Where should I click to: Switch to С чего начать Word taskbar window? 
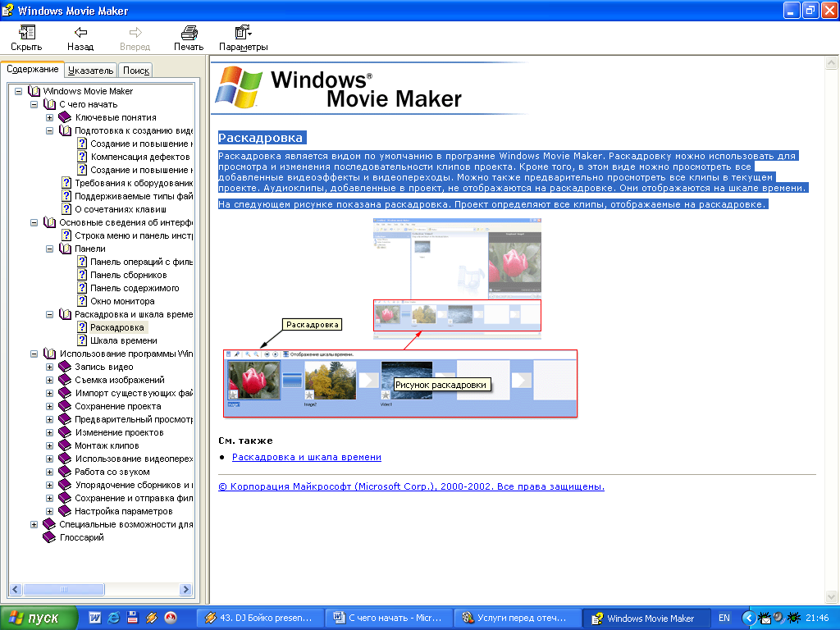pos(388,618)
